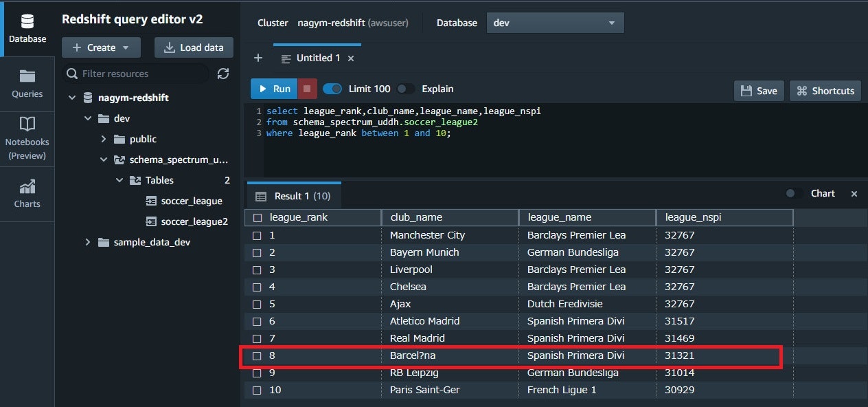The height and width of the screenshot is (407, 868).
Task: Check the row for Ajax
Action: point(257,304)
